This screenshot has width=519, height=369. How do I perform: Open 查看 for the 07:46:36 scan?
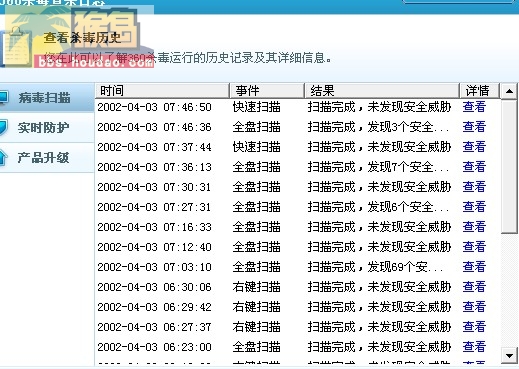pyautogui.click(x=474, y=127)
